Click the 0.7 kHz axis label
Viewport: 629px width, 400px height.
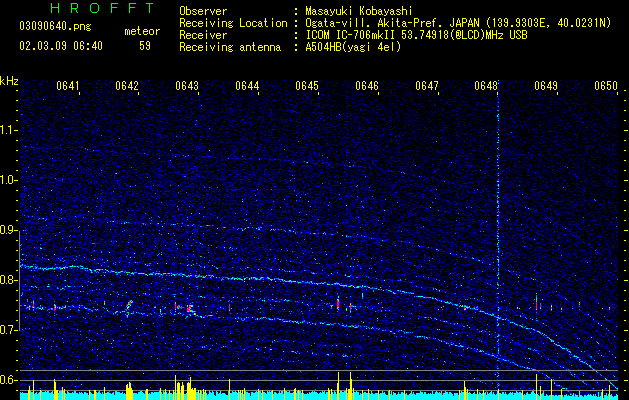coord(9,330)
